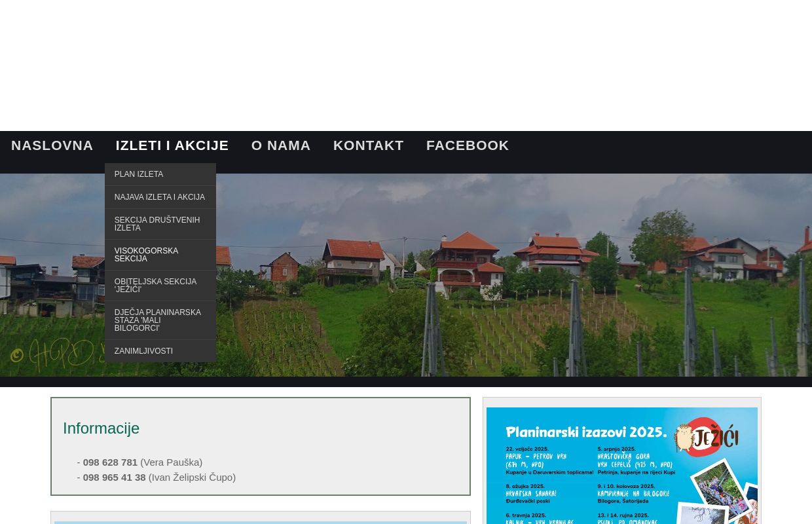Image resolution: width=812 pixels, height=524 pixels.
Task: Click Ivan Želipski Čupo's number 098 965 41 38
Action: tap(114, 477)
